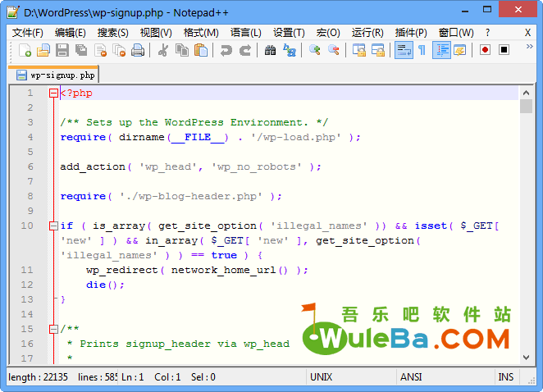Click the Redo arrow icon
This screenshot has width=543, height=392.
(x=245, y=50)
